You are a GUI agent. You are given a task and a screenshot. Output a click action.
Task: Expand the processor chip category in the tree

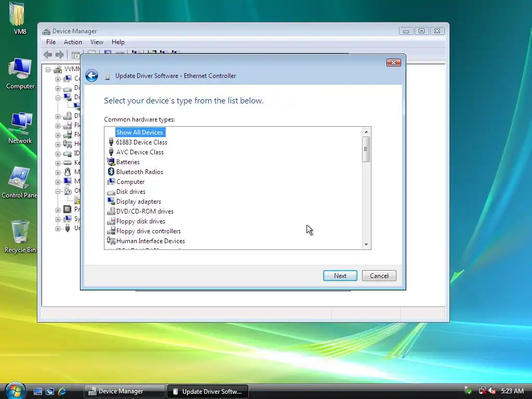[58, 210]
